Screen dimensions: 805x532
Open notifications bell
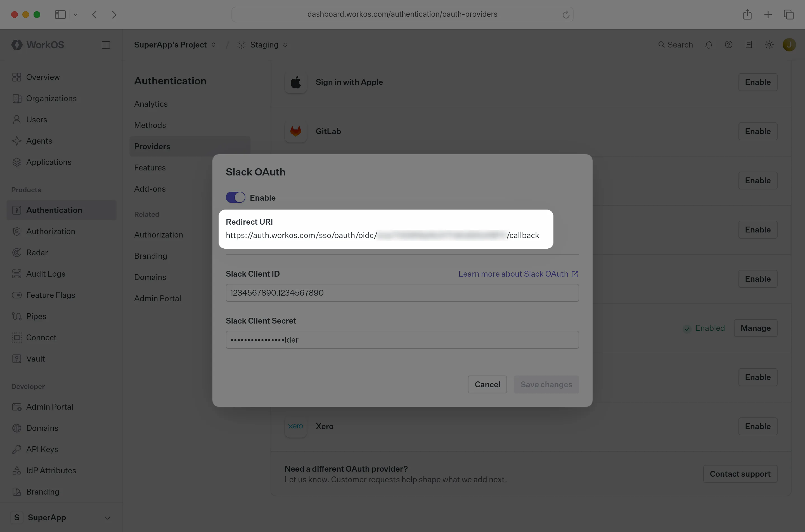tap(709, 44)
